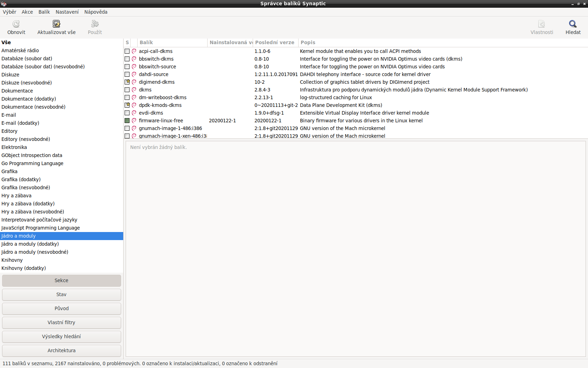
Task: Click Debian swirl icon beside firmware-linux-free
Action: click(x=134, y=121)
